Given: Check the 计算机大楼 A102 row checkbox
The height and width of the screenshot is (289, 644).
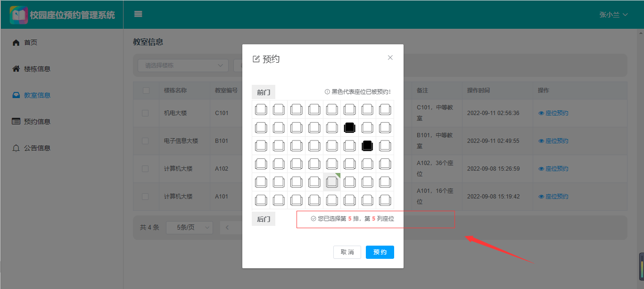Looking at the screenshot, I should 145,169.
